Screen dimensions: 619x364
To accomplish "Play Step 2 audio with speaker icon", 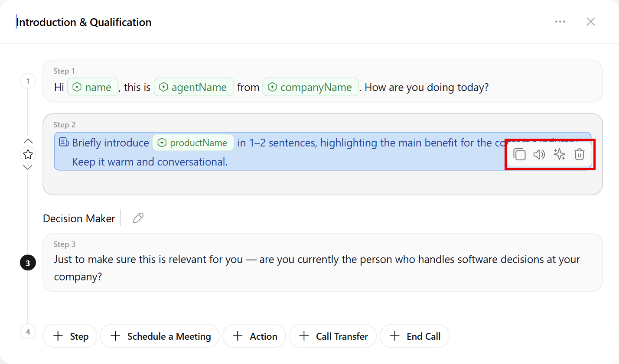I will click(539, 154).
